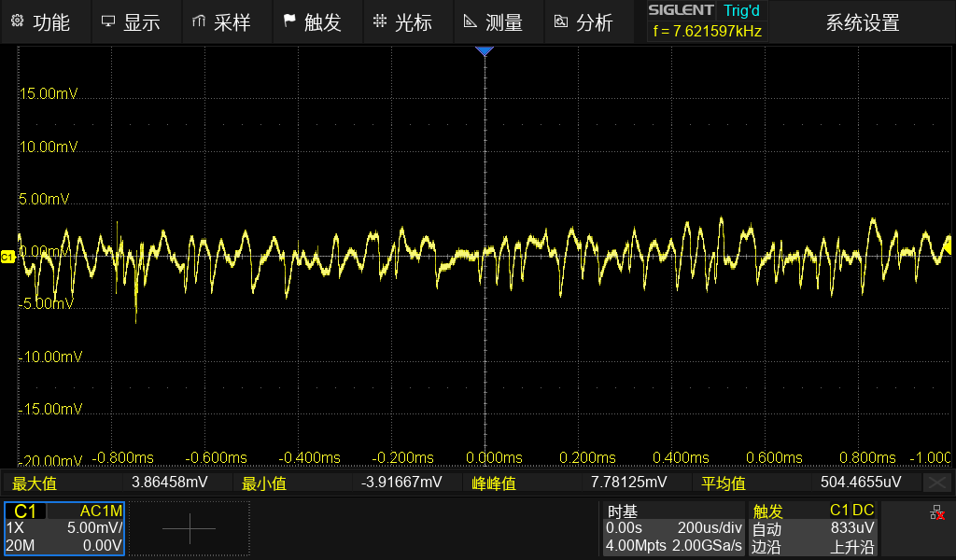Viewport: 956px width, 560px height.
Task: Click the channel offset 0.00V value
Action: click(103, 545)
